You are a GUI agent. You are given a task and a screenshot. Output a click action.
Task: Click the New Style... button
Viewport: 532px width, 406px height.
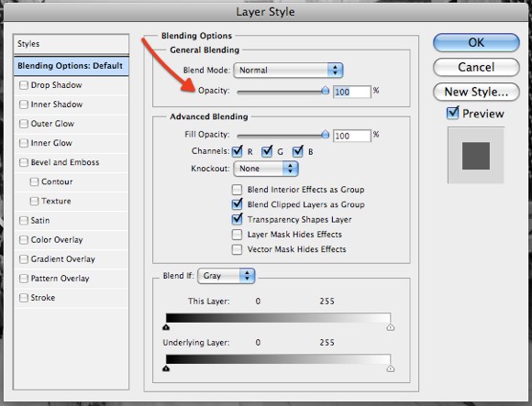click(476, 92)
